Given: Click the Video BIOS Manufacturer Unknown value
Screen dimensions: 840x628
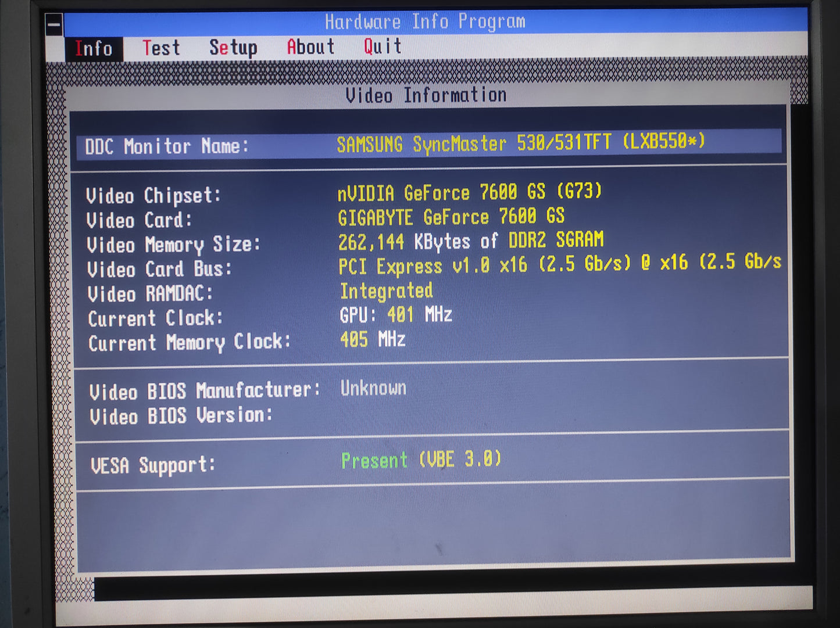Looking at the screenshot, I should point(373,388).
